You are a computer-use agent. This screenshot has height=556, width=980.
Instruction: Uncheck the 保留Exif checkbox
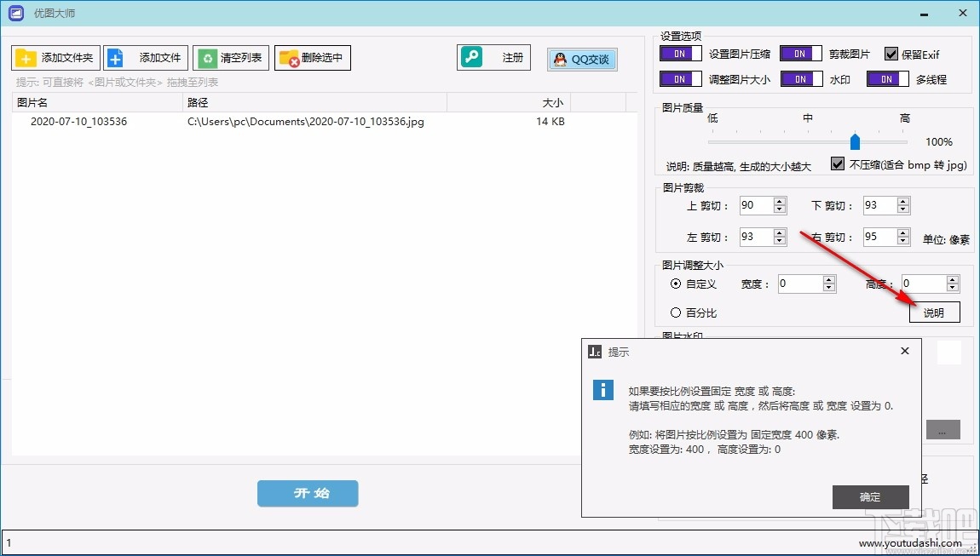point(890,53)
